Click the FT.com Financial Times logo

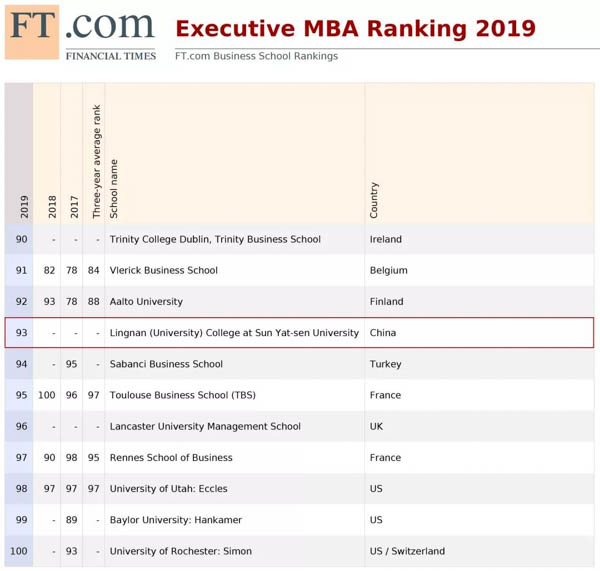[80, 32]
